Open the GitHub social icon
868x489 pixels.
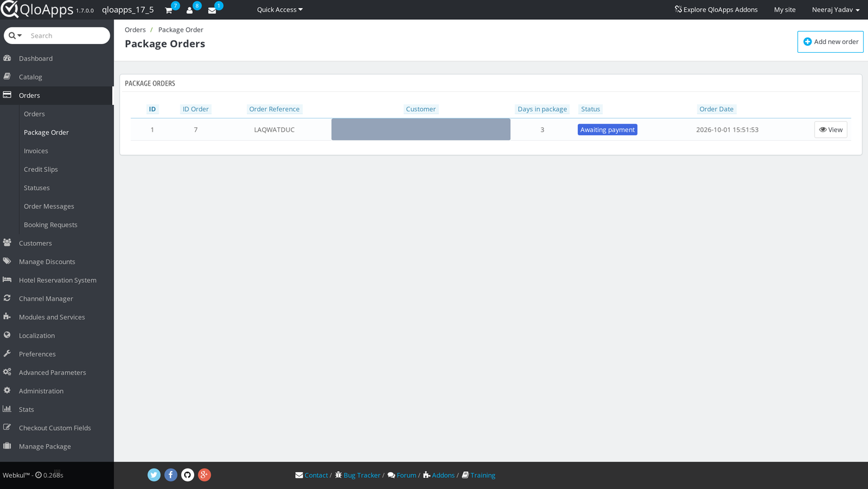[x=188, y=475]
